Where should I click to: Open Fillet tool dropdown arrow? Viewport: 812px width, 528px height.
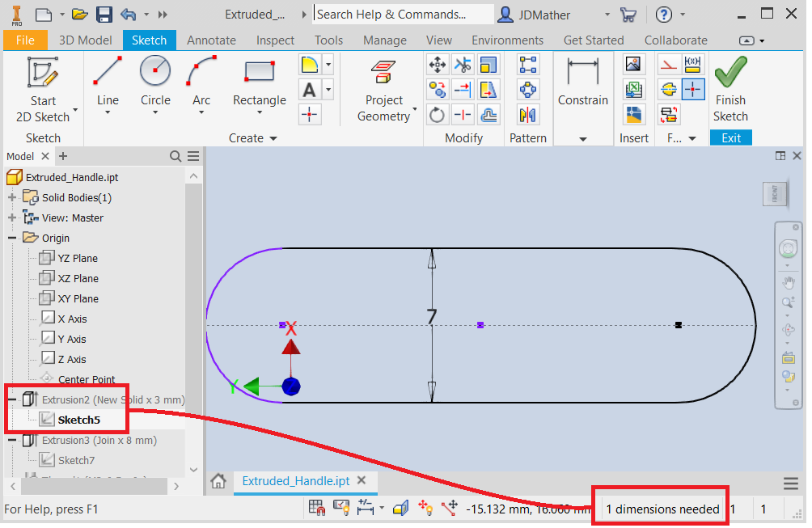[328, 65]
